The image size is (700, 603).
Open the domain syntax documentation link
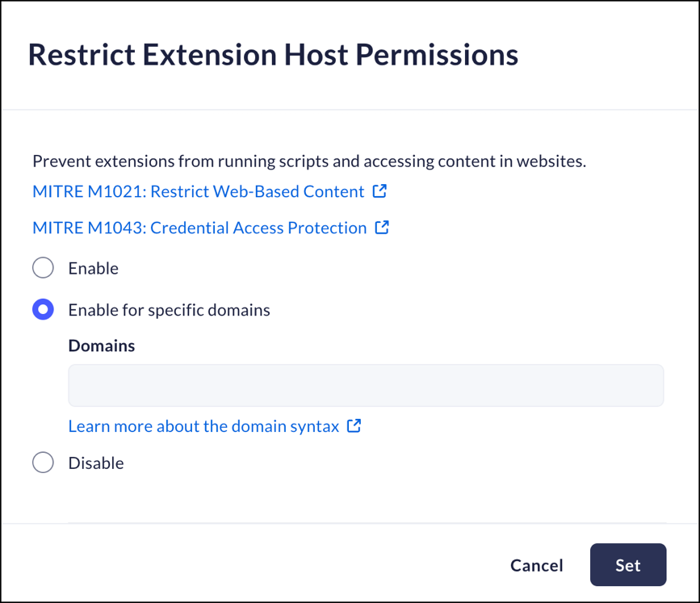(204, 426)
